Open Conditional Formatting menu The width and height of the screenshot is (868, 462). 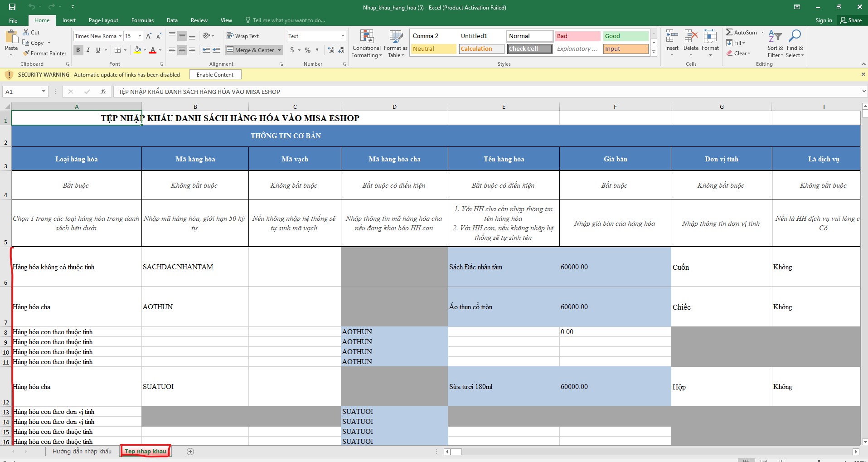[x=366, y=44]
